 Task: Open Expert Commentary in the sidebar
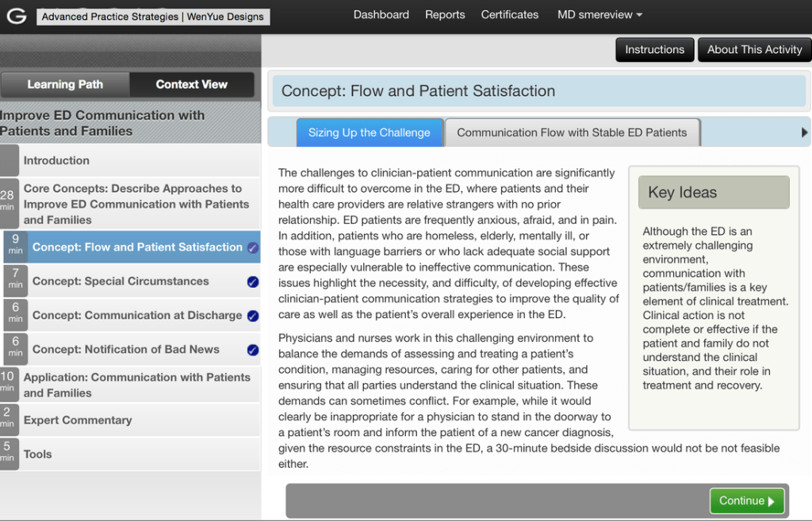78,420
